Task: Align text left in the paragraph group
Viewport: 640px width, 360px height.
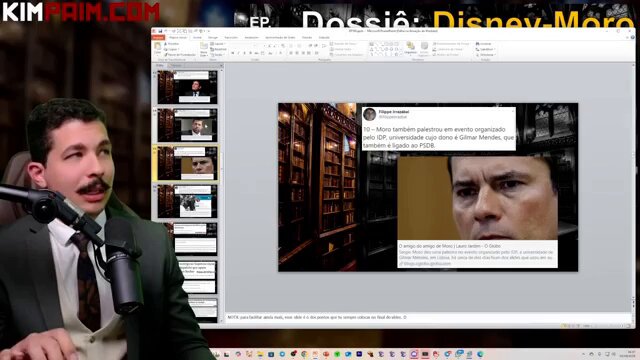Action: [x=291, y=53]
